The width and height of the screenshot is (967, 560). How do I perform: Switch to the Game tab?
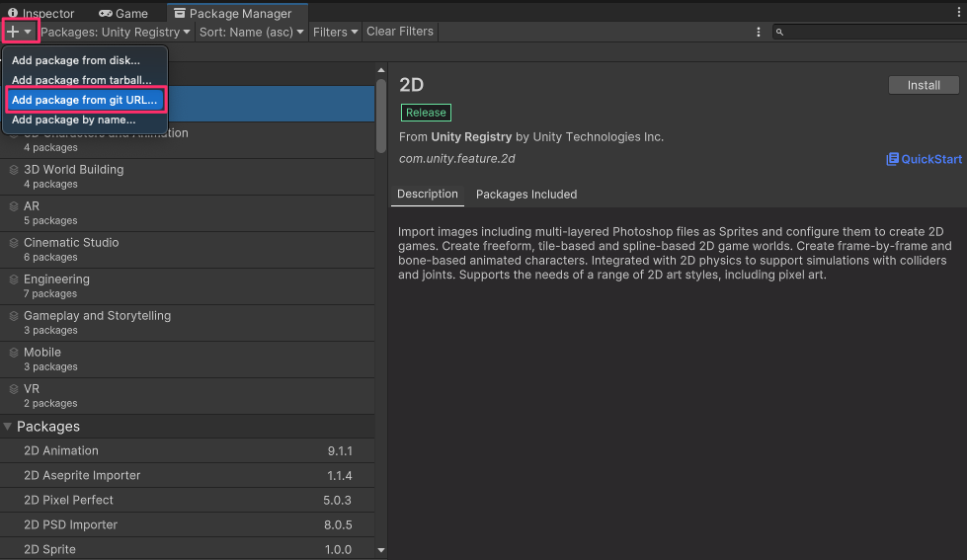pyautogui.click(x=123, y=13)
